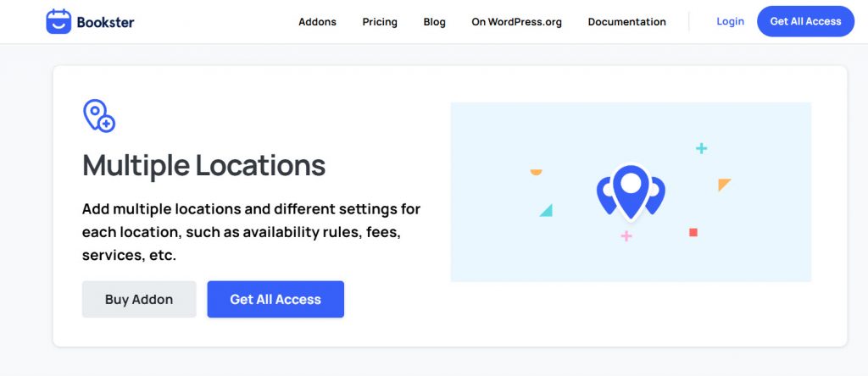Open the Blog nav link
This screenshot has height=376, width=868.
(x=434, y=22)
